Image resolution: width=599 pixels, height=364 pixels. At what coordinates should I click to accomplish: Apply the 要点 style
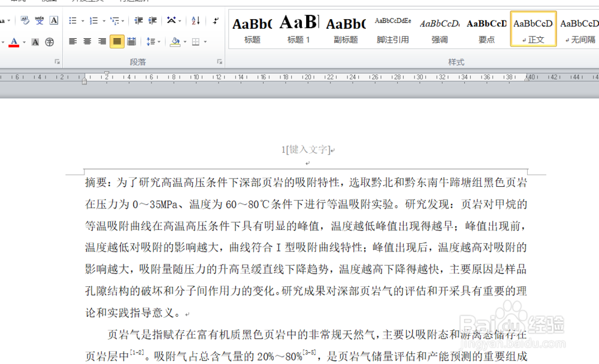tap(486, 30)
